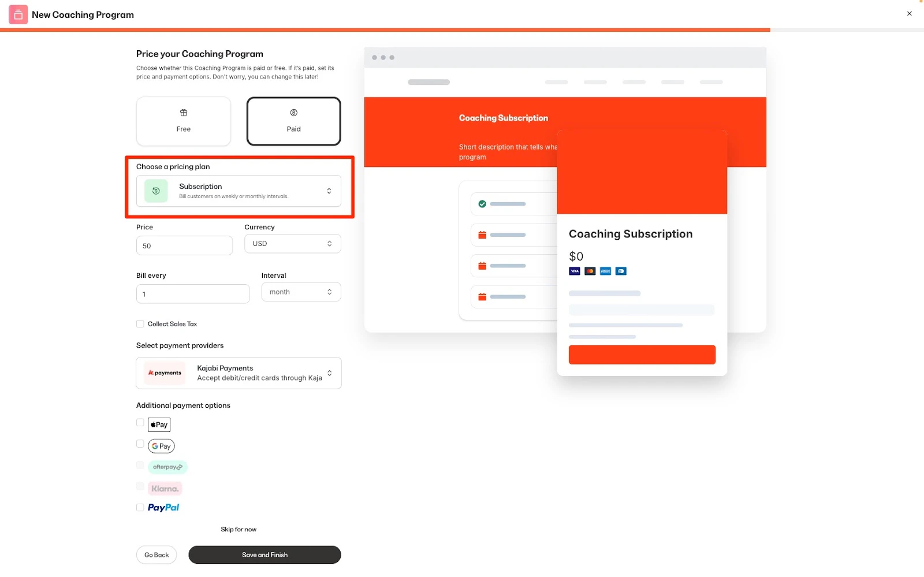Click inside the Price input field
This screenshot has height=577, width=924.
tap(184, 245)
